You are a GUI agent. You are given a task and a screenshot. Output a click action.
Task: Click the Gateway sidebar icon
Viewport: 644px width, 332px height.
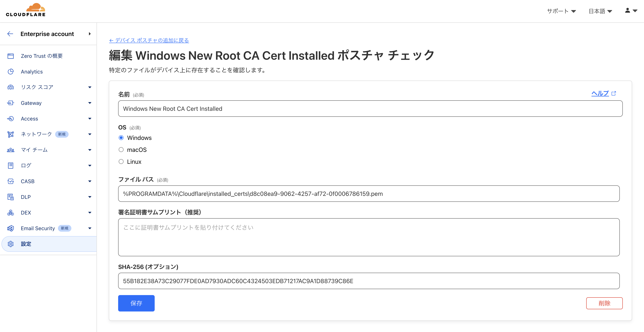click(x=10, y=103)
